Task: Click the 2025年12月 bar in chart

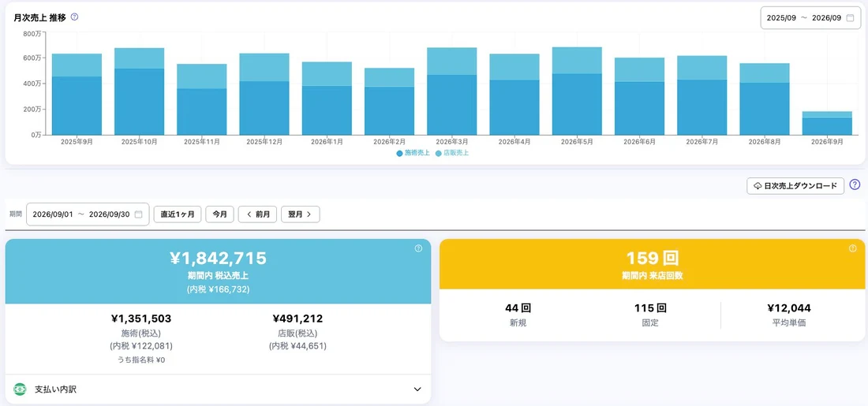Action: (264, 94)
